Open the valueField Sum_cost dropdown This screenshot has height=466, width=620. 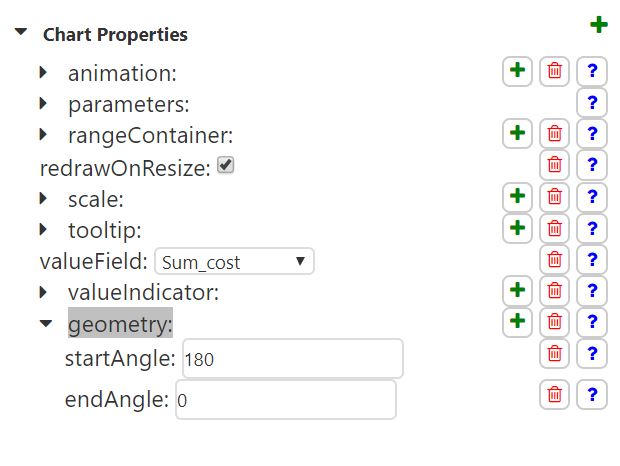[235, 262]
